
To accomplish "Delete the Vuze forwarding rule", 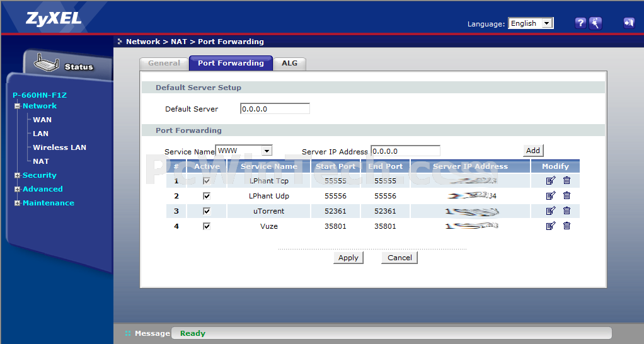I will tap(566, 226).
